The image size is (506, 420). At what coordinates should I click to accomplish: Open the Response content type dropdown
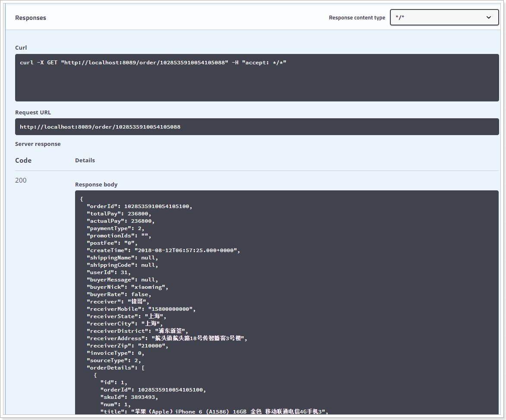point(444,17)
